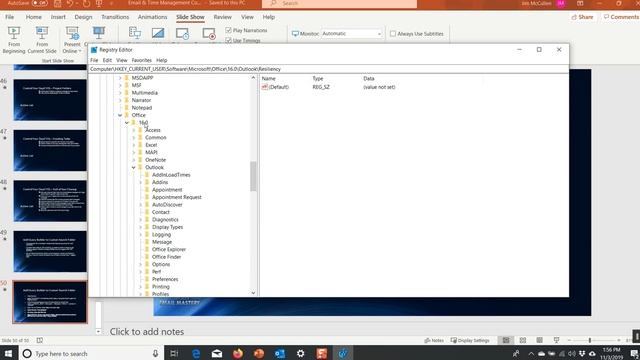Viewport: 640px width, 360px height.
Task: Switch to Reading View in the status bar
Action: point(540,340)
